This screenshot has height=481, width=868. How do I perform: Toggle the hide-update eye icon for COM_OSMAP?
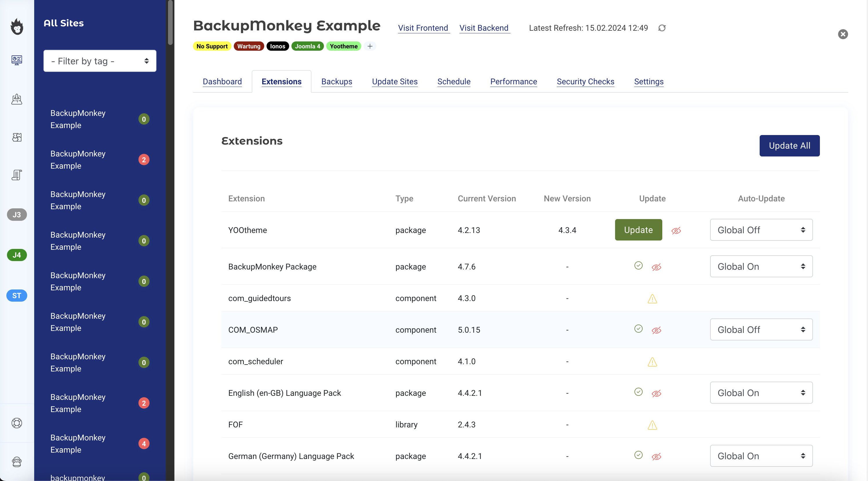657,330
